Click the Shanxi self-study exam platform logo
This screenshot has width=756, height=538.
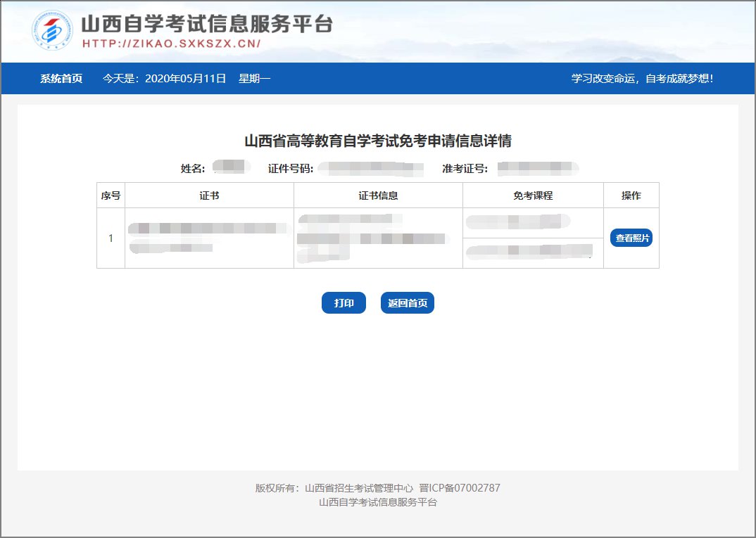[x=51, y=30]
